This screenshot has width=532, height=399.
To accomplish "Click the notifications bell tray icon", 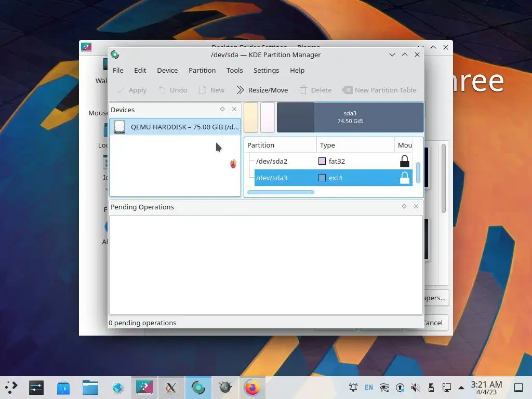I will click(x=353, y=387).
